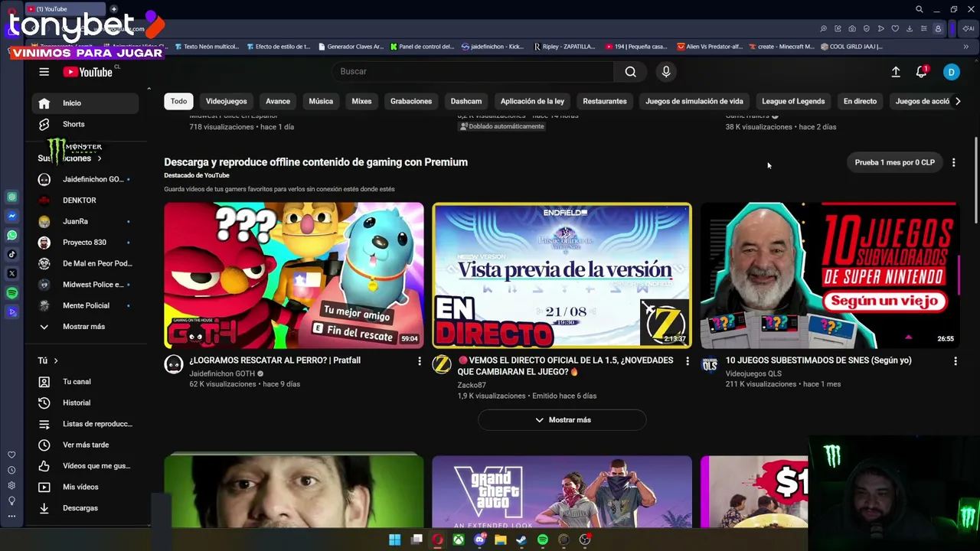Open DENKTOR subscription channel
The width and height of the screenshot is (980, 551).
click(85, 201)
